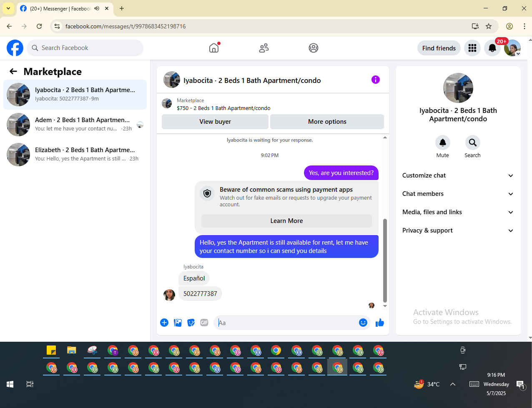Click the large listing thumbnail in right panel
The width and height of the screenshot is (532, 408).
click(458, 88)
